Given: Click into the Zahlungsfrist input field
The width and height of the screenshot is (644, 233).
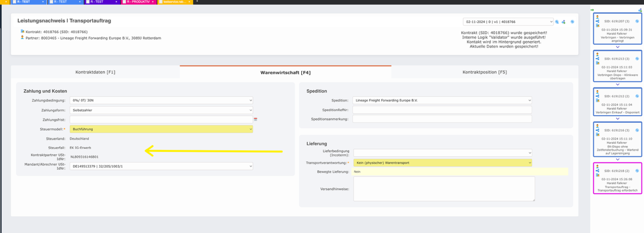Looking at the screenshot, I should tap(161, 119).
